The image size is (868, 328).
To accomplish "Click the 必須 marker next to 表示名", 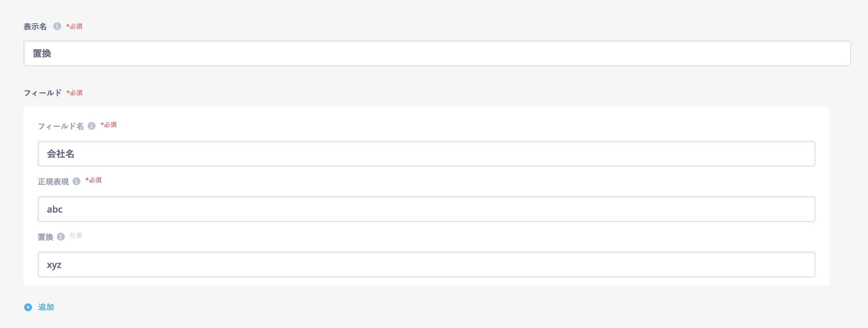I will click(74, 27).
